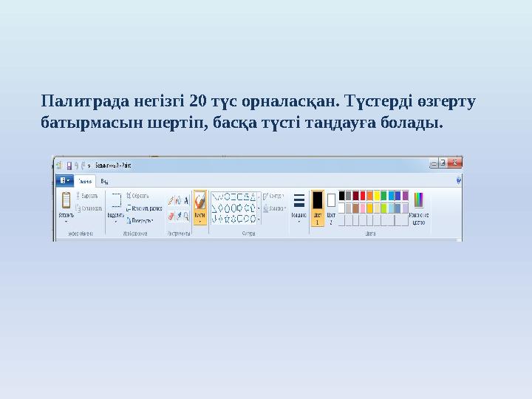532x399 pixels.
Task: Select the Text tool marked A
Action: pyautogui.click(x=186, y=200)
